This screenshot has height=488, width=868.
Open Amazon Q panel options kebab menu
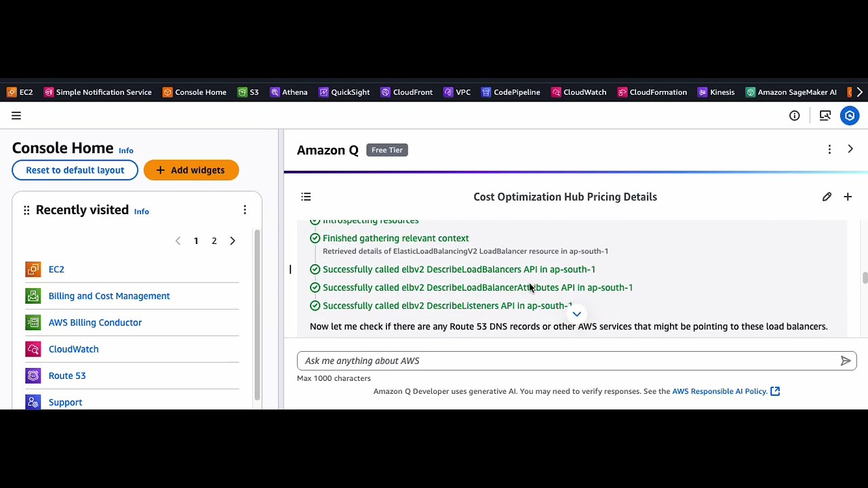click(x=829, y=149)
